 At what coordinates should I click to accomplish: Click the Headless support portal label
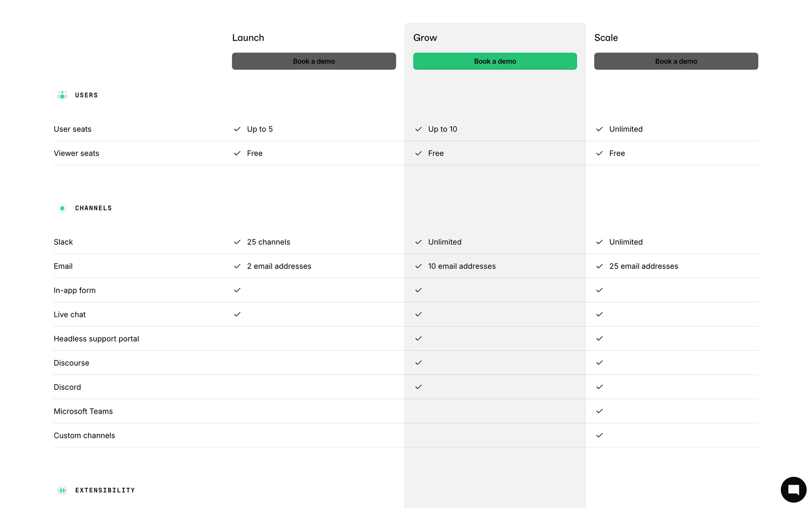click(x=96, y=339)
